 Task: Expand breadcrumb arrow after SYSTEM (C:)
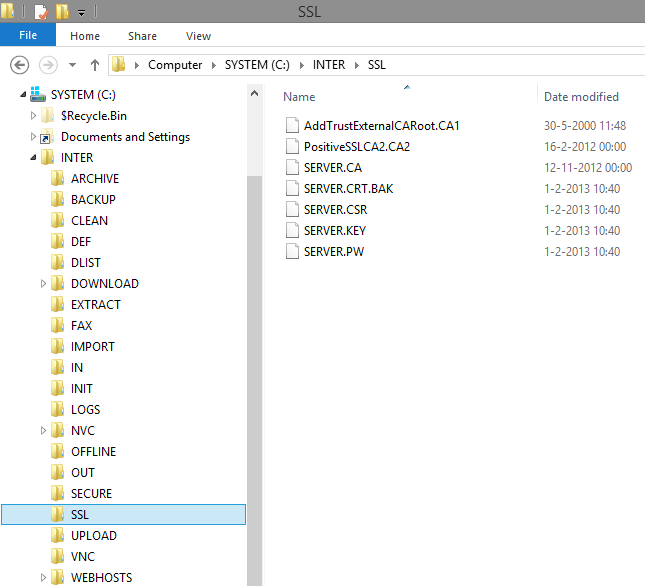point(302,65)
